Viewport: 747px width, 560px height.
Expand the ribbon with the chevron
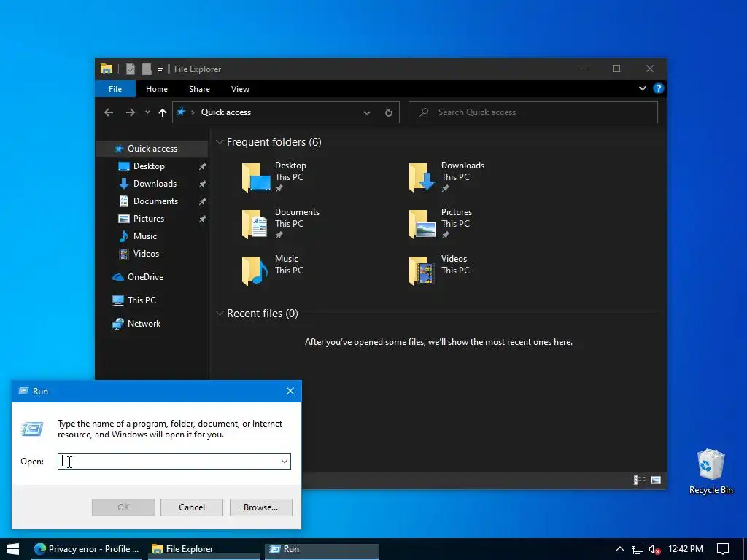642,88
